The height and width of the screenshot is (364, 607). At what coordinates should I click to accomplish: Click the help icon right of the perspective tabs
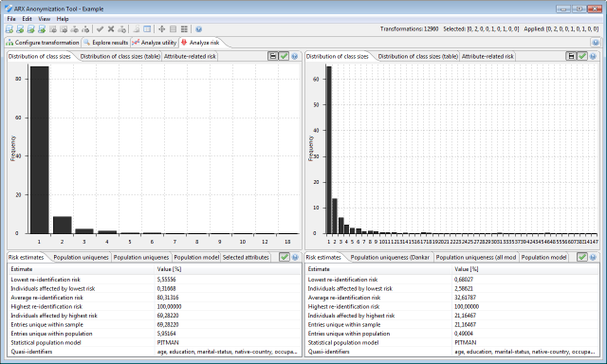[x=596, y=43]
